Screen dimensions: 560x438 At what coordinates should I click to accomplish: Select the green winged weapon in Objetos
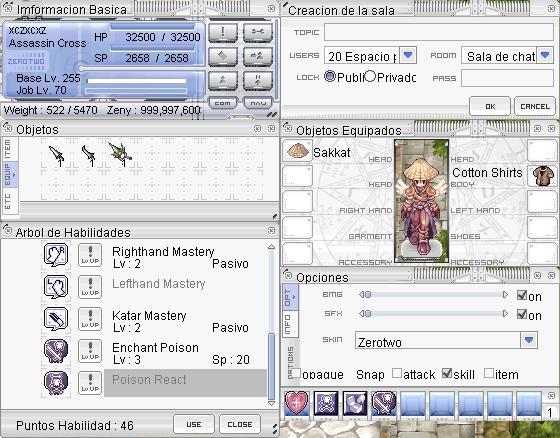coord(120,155)
